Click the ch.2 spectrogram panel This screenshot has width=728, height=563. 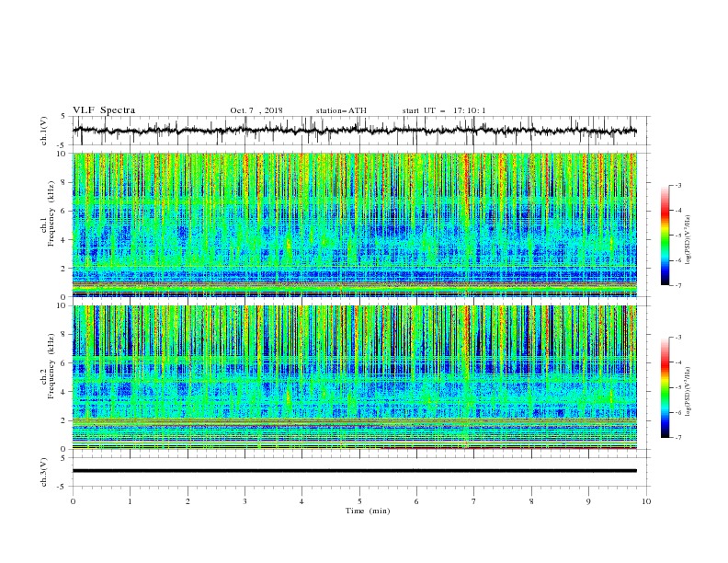point(354,377)
